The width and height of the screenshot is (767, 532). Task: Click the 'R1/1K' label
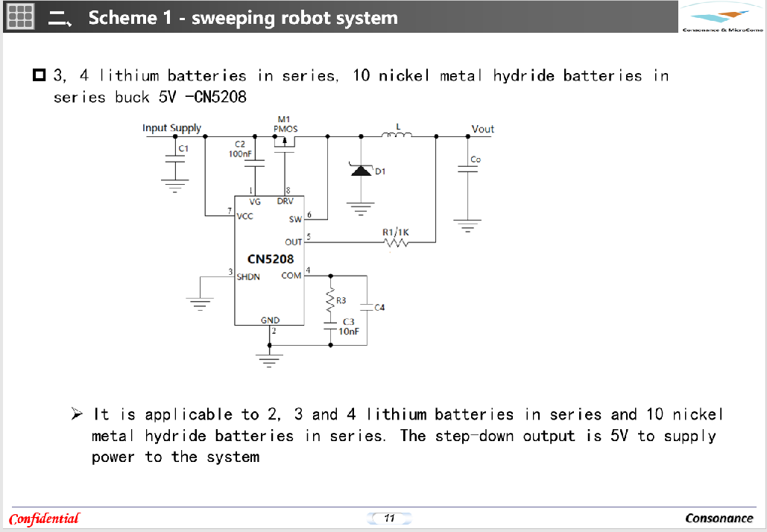pyautogui.click(x=396, y=232)
